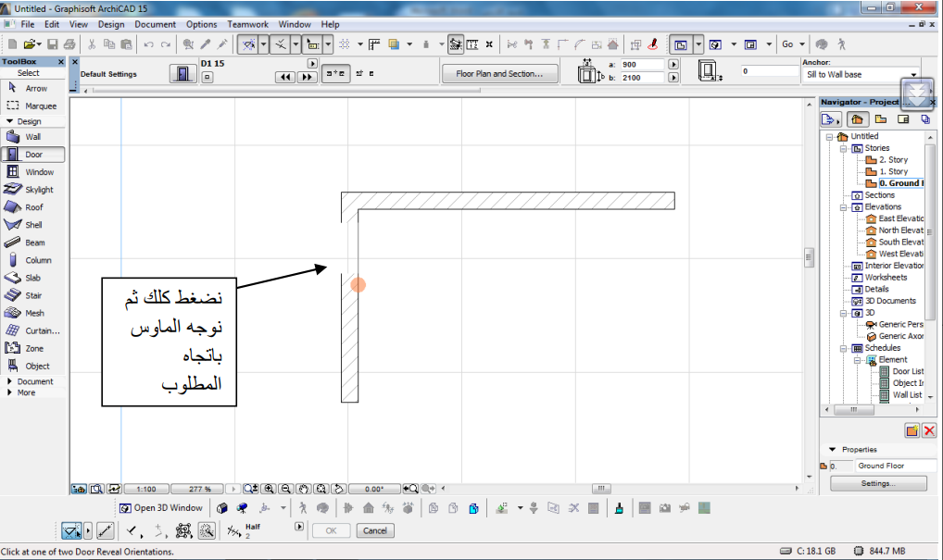The width and height of the screenshot is (943, 560).
Task: Click the 'Floor Plan and Section...' button
Action: [x=499, y=74]
